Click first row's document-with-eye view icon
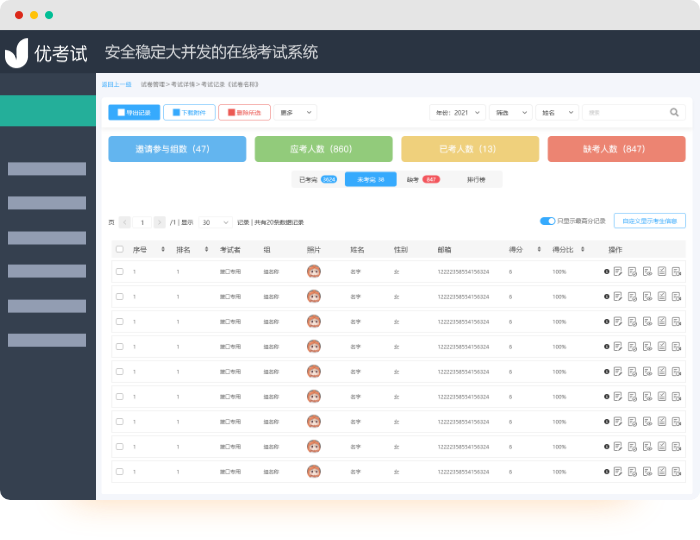The height and width of the screenshot is (540, 700). [x=647, y=271]
